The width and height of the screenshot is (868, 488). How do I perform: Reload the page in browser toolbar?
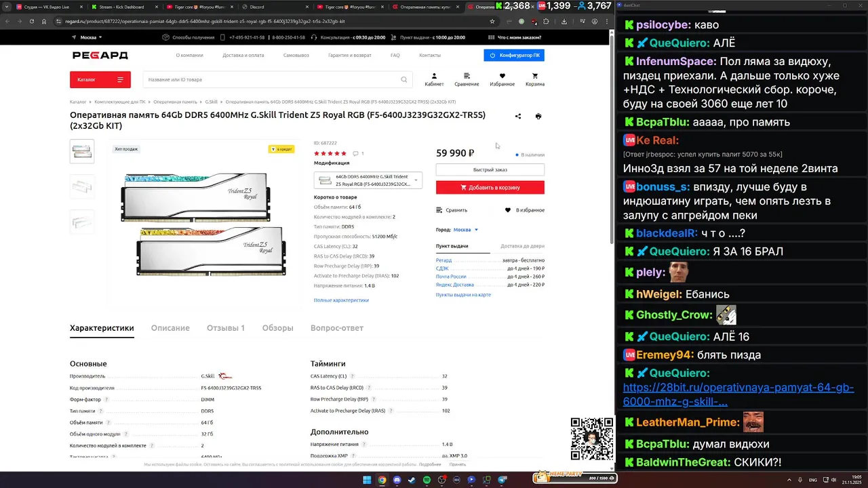31,21
